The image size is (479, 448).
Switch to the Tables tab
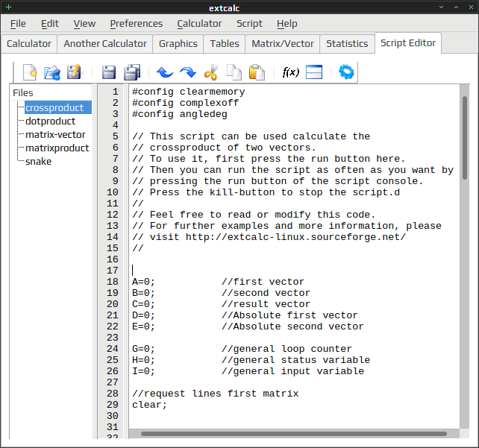pos(225,44)
